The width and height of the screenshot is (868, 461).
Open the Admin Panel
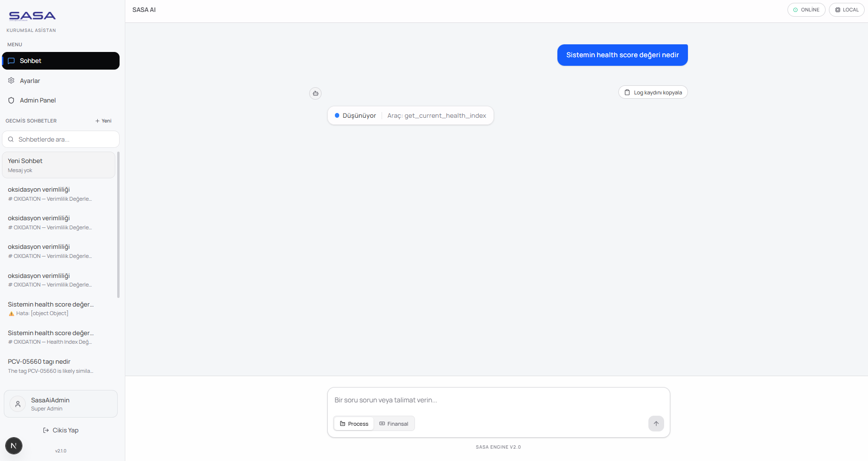(x=61, y=100)
